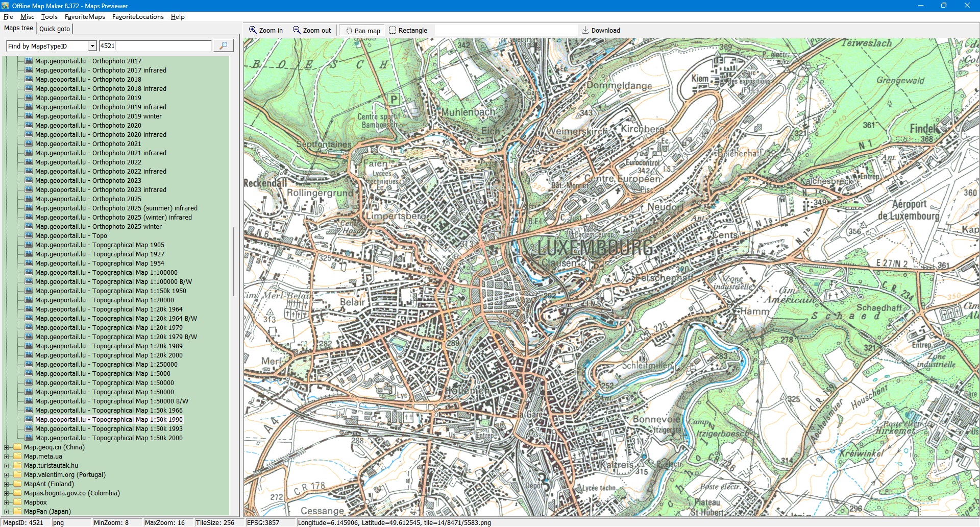Expand the MapAnt (Finland) folder

click(7, 484)
